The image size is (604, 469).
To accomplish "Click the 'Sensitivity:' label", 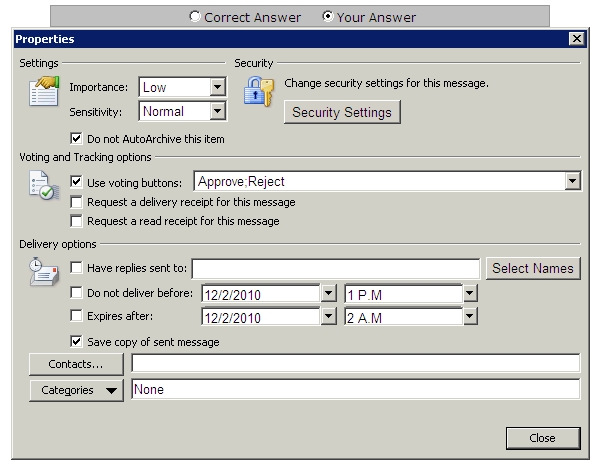I will pyautogui.click(x=96, y=112).
